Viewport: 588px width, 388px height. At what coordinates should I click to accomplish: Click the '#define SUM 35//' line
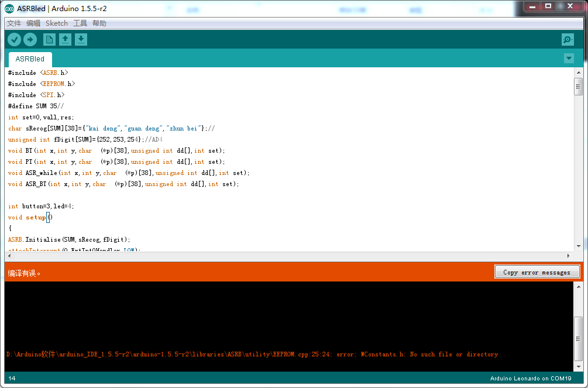(36, 106)
